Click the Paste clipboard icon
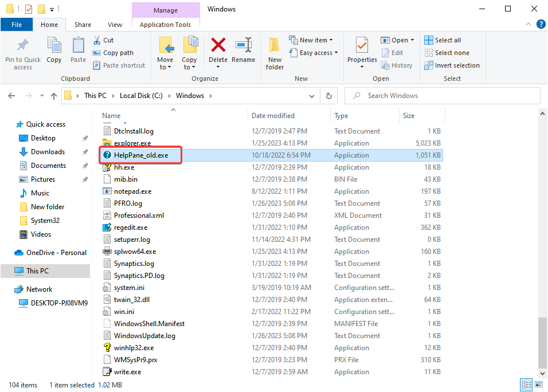 coord(78,45)
